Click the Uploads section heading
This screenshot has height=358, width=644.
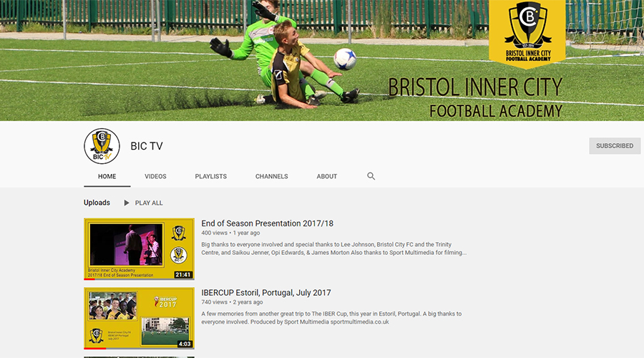[97, 203]
